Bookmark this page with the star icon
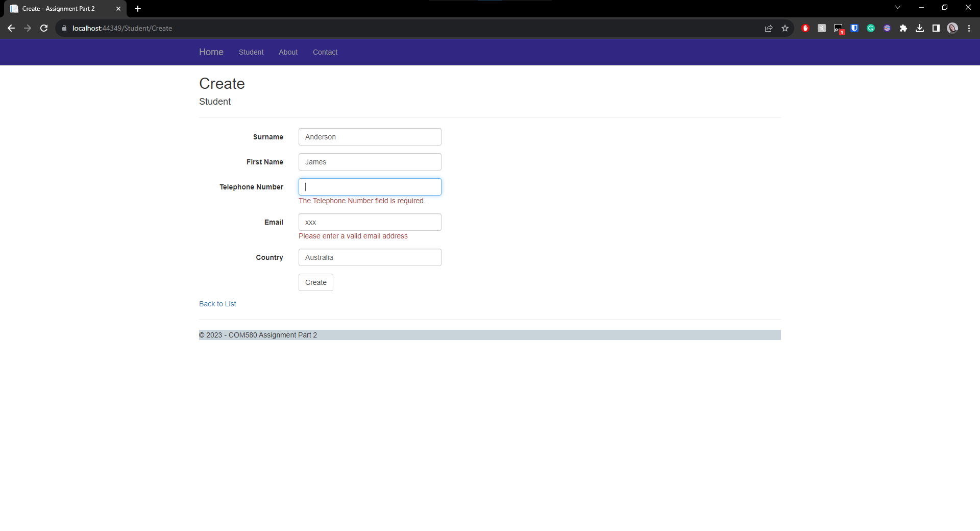Viewport: 980px width, 531px height. point(786,28)
